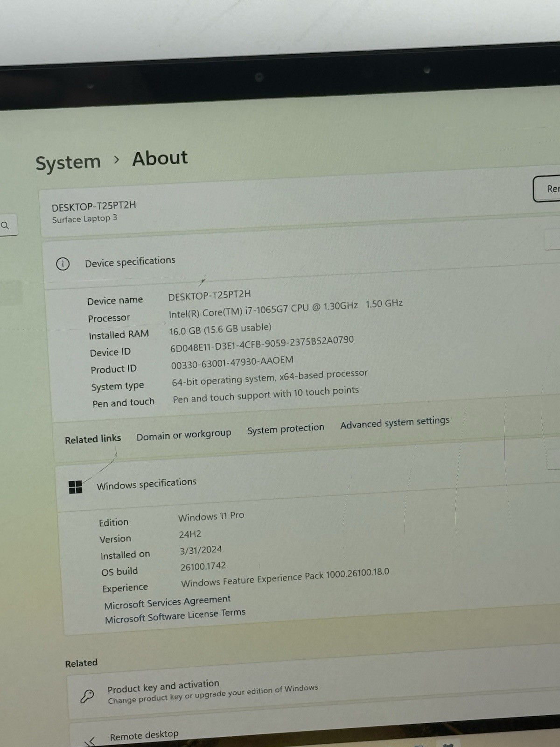Viewport: 560px width, 747px height.
Task: Click the System type label
Action: click(x=118, y=387)
